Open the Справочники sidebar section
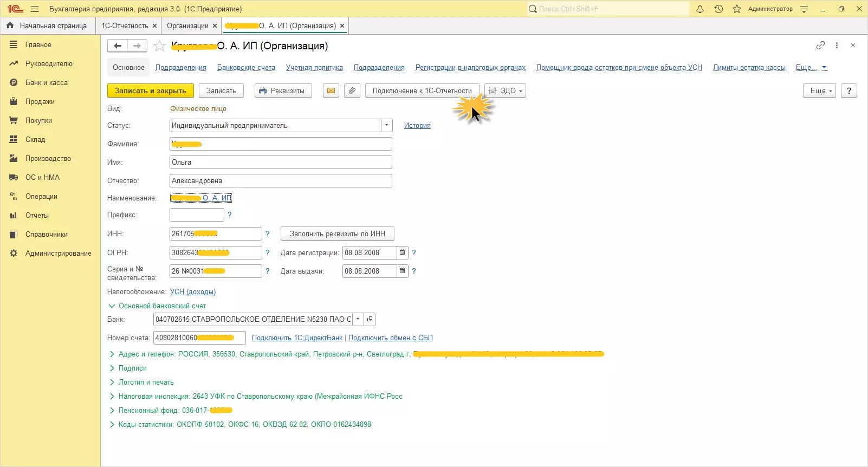 [x=47, y=235]
